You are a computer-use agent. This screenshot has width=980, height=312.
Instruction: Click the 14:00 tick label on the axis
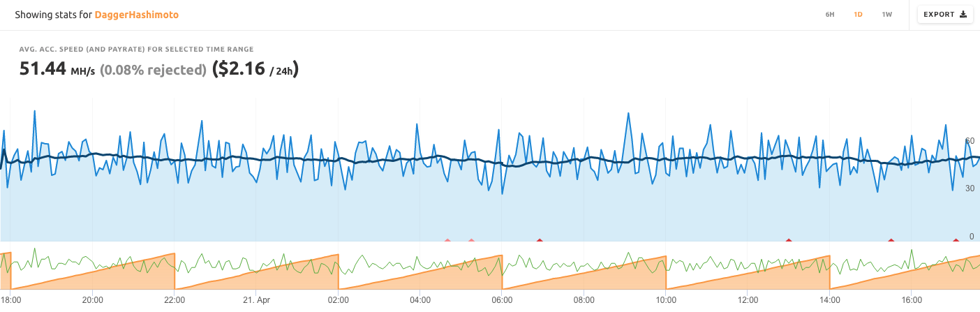coord(830,300)
